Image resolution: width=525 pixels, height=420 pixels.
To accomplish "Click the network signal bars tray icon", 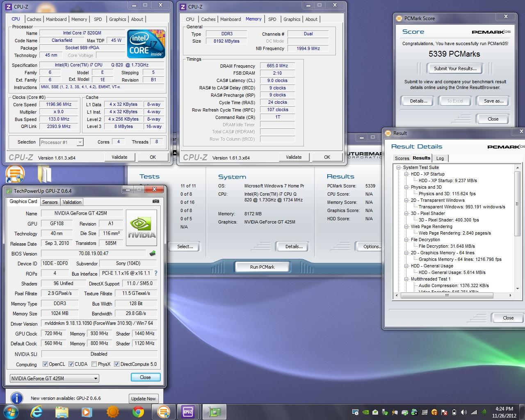I will (x=474, y=412).
